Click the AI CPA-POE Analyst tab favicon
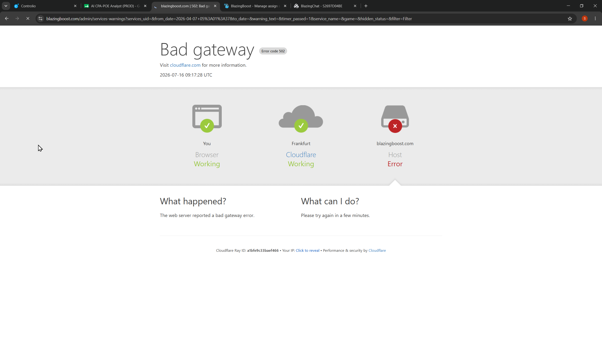Image resolution: width=602 pixels, height=364 pixels. (x=86, y=6)
